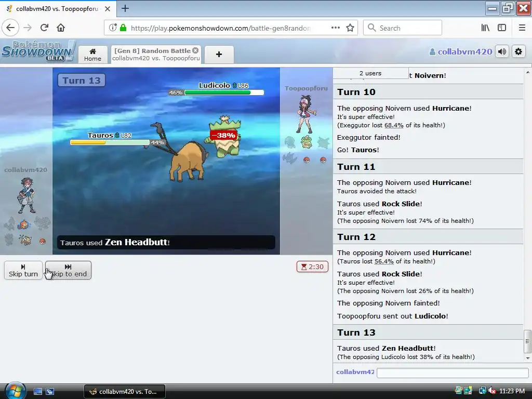Click the Ludicolo icon in opponent's team
This screenshot has width=532, height=399.
coord(307,142)
